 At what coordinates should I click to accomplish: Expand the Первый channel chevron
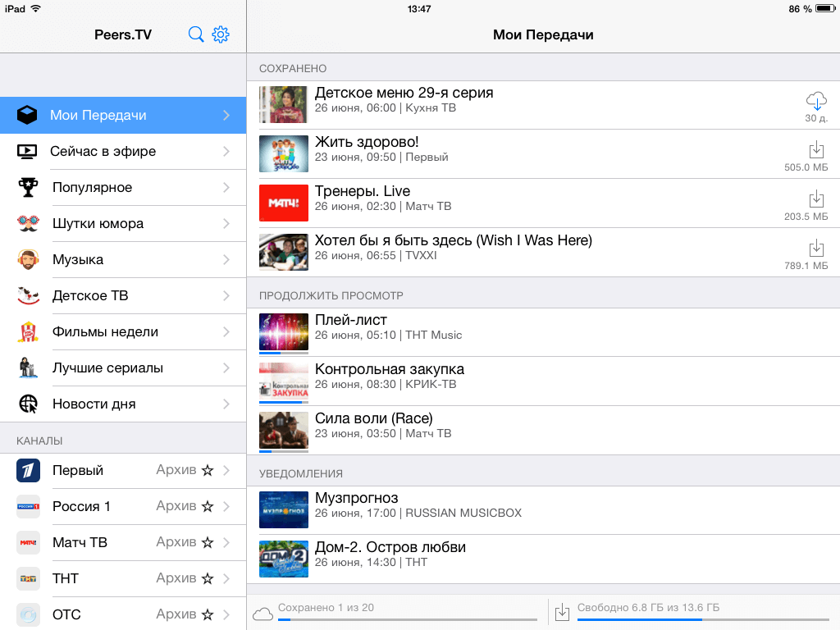pyautogui.click(x=226, y=470)
